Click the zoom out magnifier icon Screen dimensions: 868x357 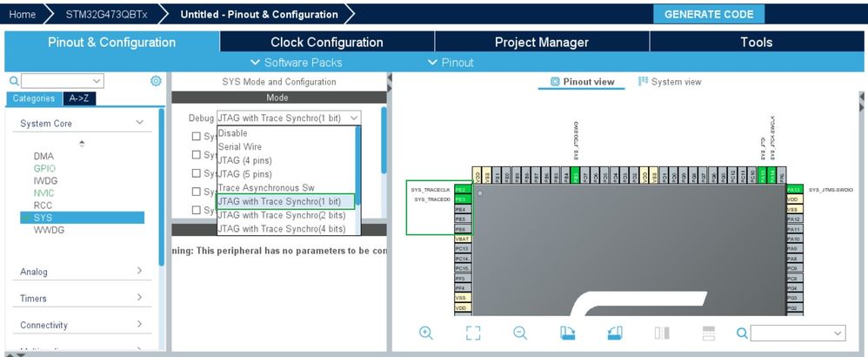click(520, 333)
